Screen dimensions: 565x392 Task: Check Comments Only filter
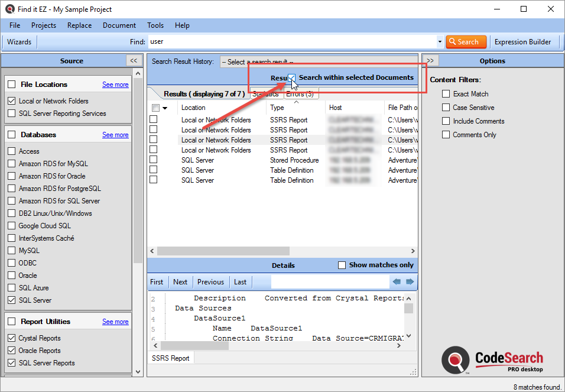coord(446,135)
